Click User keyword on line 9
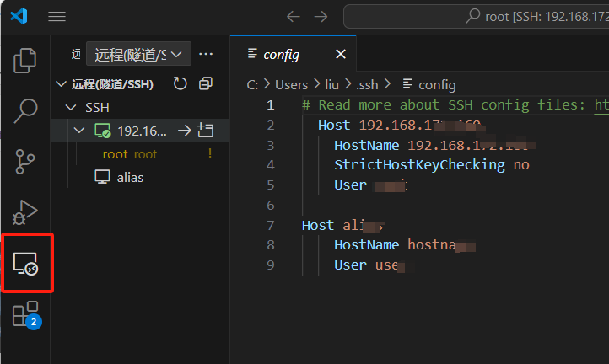This screenshot has height=364, width=609. [x=350, y=265]
